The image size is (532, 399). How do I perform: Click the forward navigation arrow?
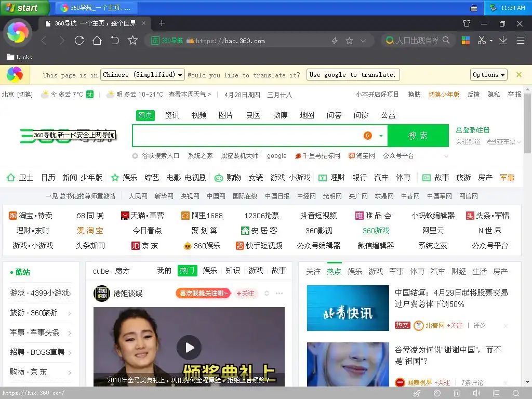(x=62, y=41)
